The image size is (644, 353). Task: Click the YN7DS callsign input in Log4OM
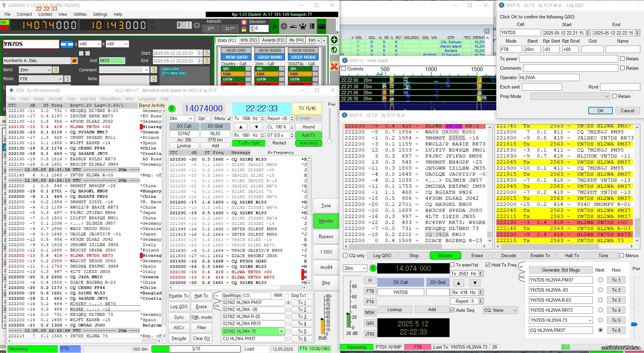tap(31, 44)
